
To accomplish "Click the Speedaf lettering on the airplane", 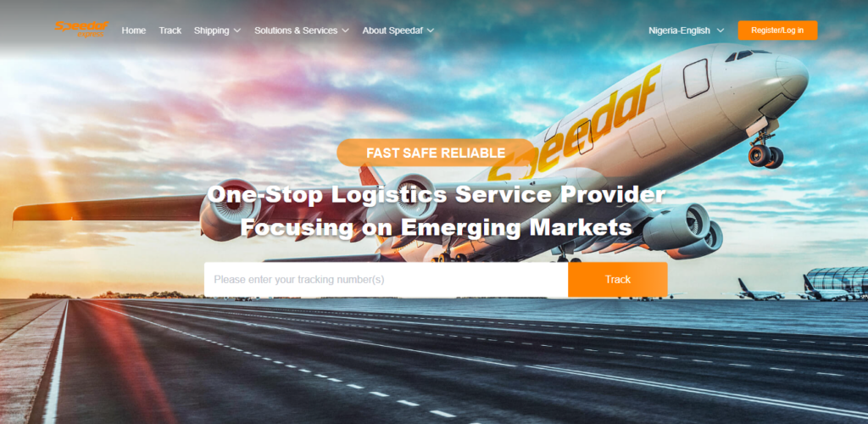I will tap(576, 126).
